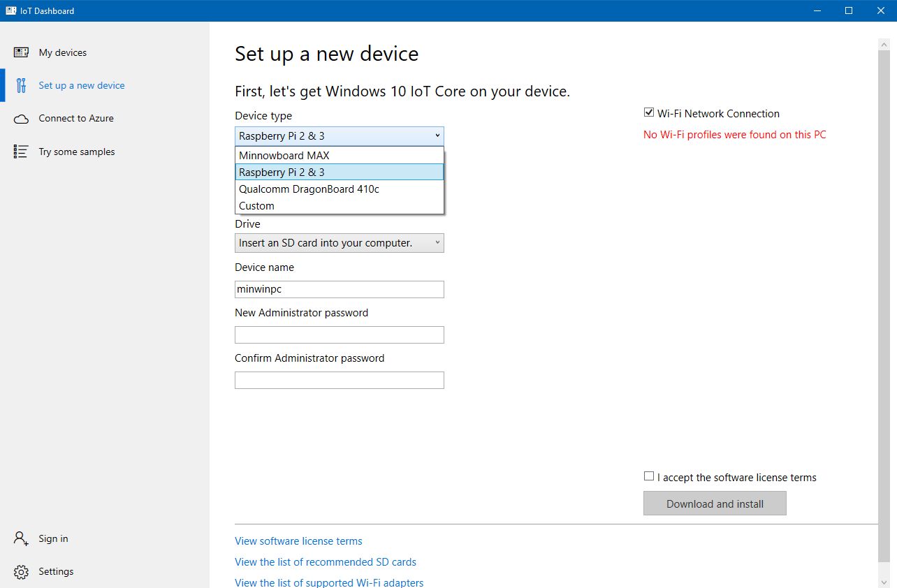Click the Set up a new device tools icon
Image resolution: width=897 pixels, height=588 pixels.
(21, 85)
